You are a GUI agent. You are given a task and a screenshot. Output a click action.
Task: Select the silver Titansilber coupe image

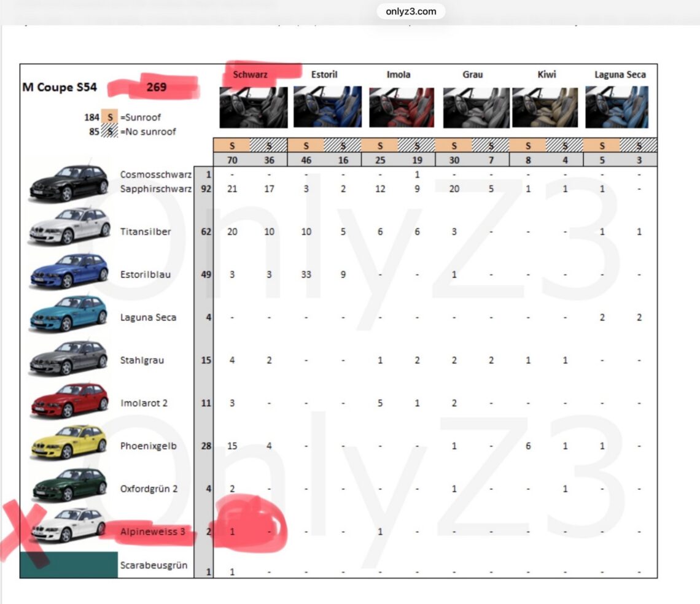pos(69,226)
